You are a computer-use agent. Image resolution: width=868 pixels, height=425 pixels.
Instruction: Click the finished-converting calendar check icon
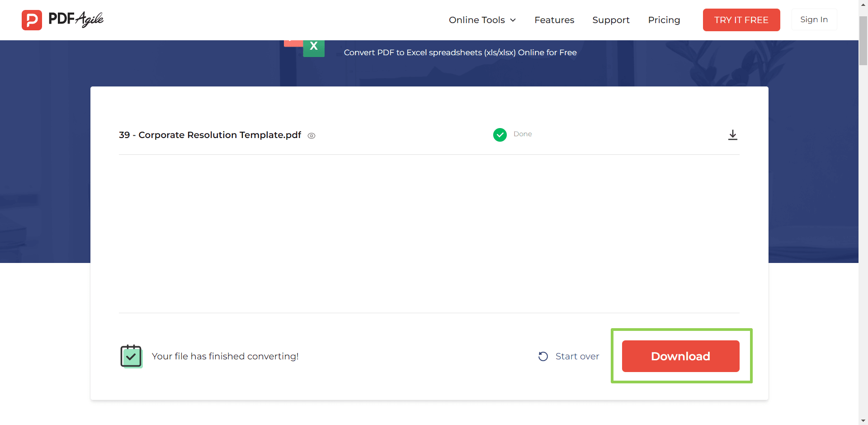(132, 356)
